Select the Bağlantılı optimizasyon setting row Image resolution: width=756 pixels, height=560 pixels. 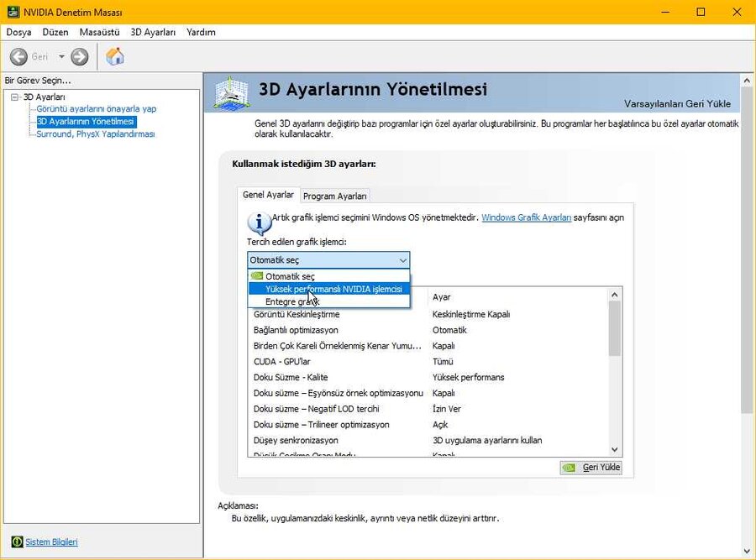[x=428, y=330]
